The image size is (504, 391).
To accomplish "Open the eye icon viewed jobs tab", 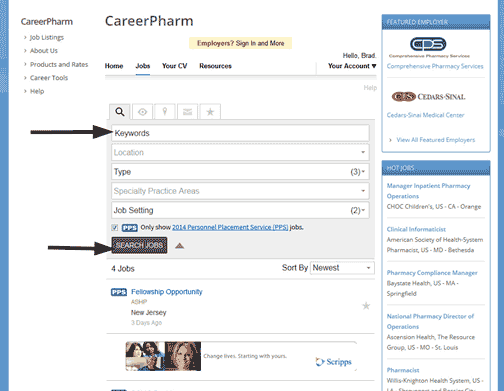I will coord(142,112).
